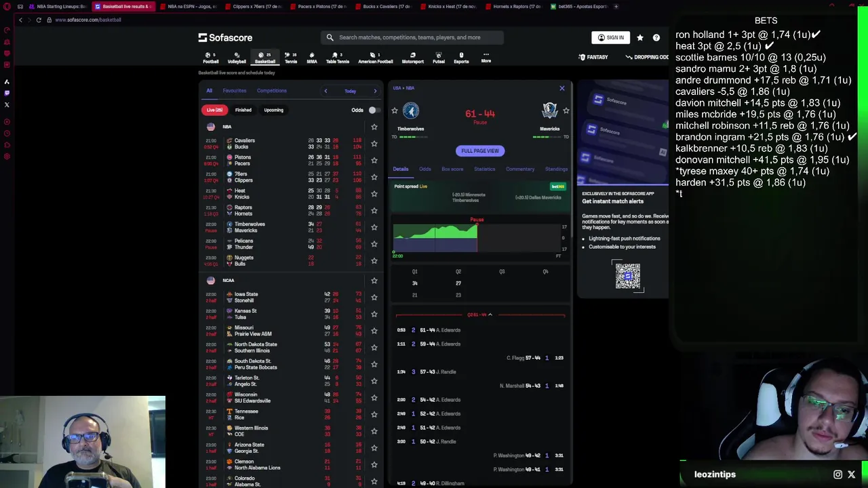Viewport: 868px width, 488px height.
Task: Click the Sign In button
Action: pyautogui.click(x=610, y=37)
